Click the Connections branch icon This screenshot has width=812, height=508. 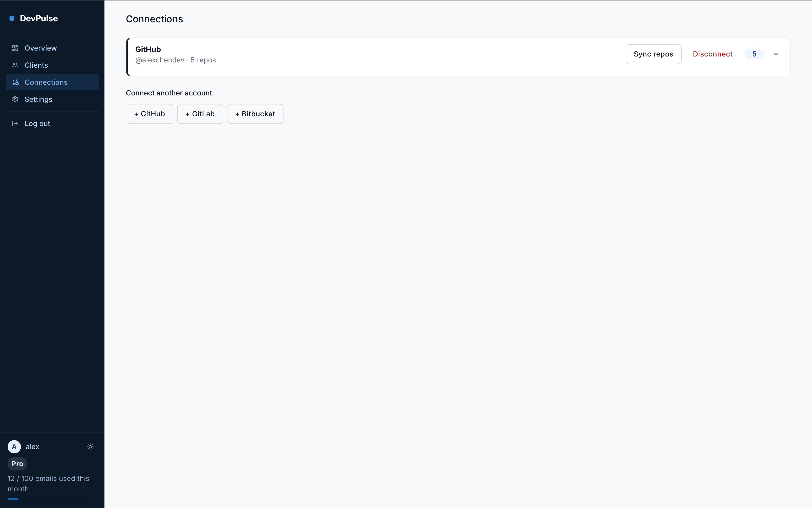(15, 82)
